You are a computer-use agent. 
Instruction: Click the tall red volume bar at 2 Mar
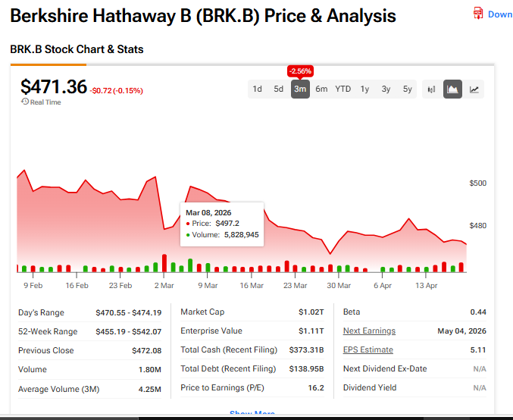click(x=164, y=263)
